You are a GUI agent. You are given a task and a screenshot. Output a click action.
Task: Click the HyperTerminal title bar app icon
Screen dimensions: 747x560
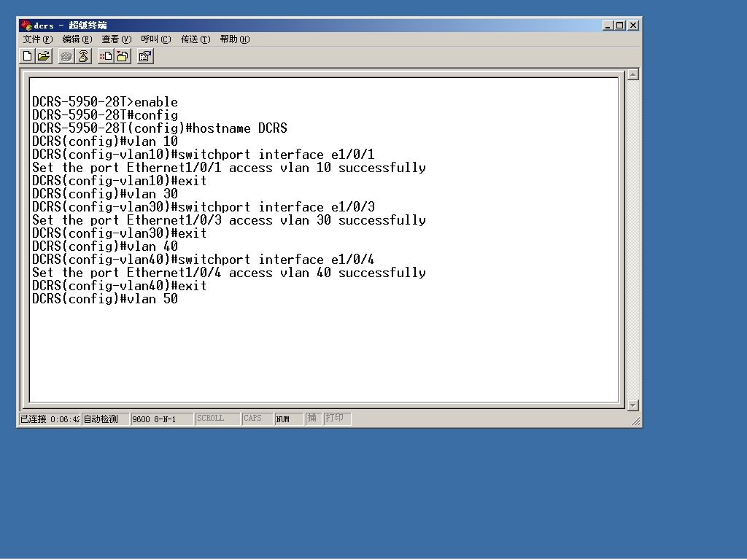(26, 26)
